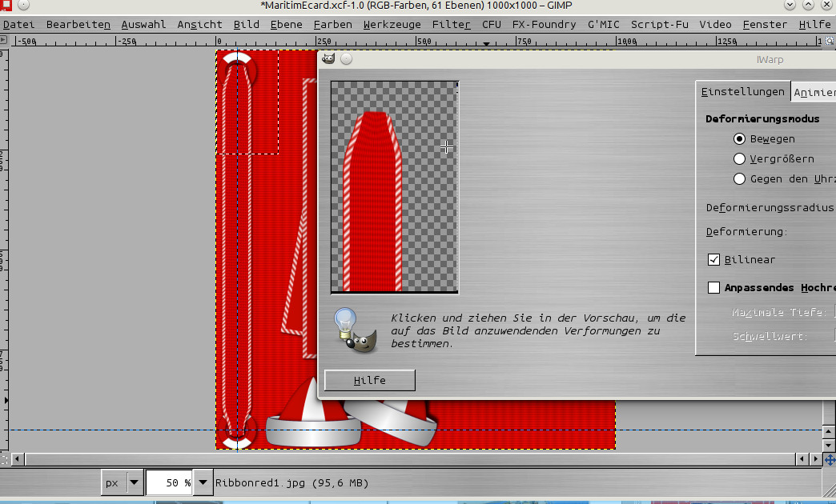Click the IWarp dialog title text
The image size is (836, 504).
pos(770,60)
